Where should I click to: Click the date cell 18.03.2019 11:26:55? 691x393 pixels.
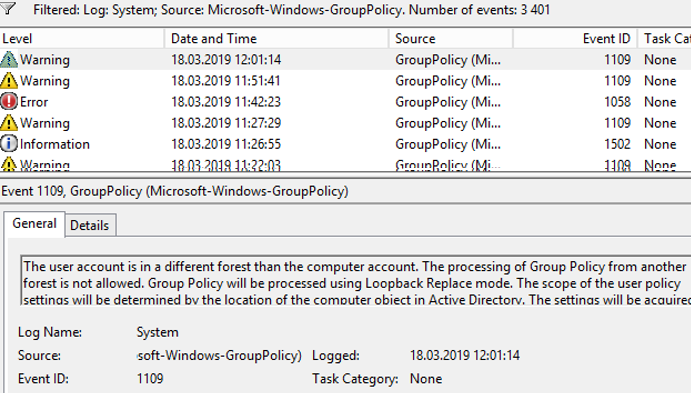(x=226, y=144)
